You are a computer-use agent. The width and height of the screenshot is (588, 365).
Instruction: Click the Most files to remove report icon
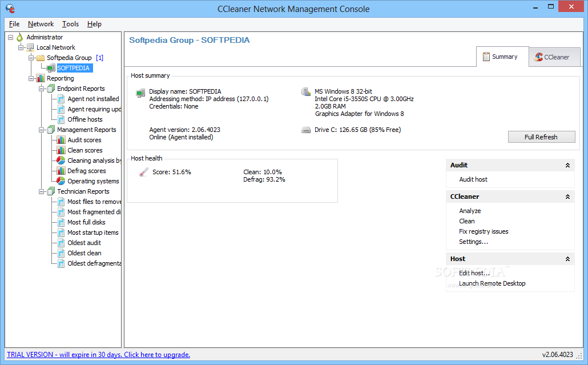(x=61, y=202)
